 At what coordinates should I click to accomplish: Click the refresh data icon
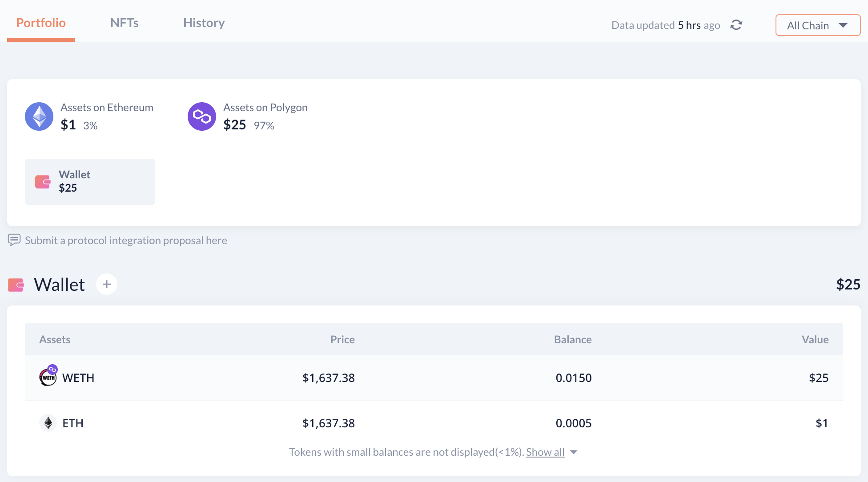[736, 25]
